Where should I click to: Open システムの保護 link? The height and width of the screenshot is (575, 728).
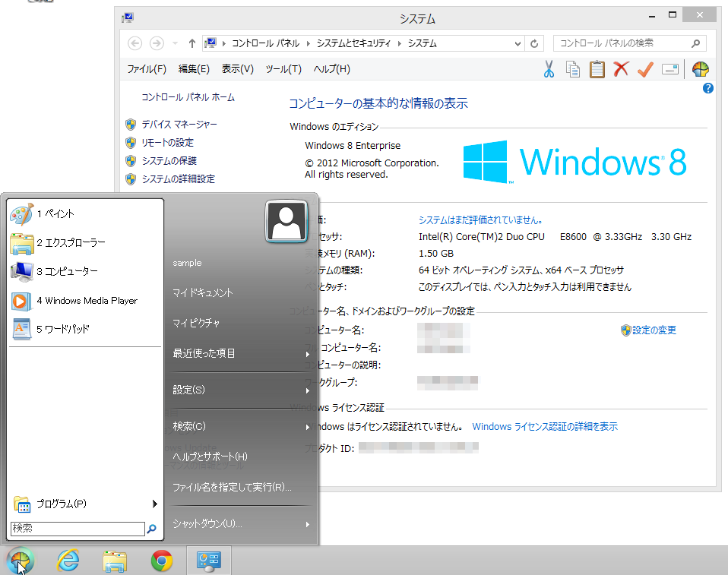tap(169, 160)
